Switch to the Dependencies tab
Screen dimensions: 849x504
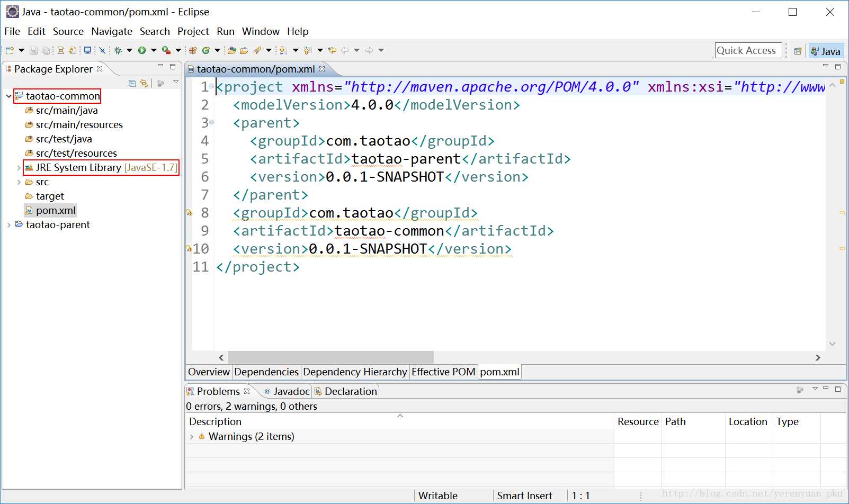point(266,372)
